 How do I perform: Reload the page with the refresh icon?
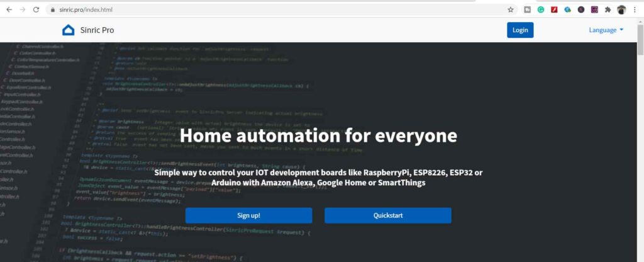click(36, 9)
